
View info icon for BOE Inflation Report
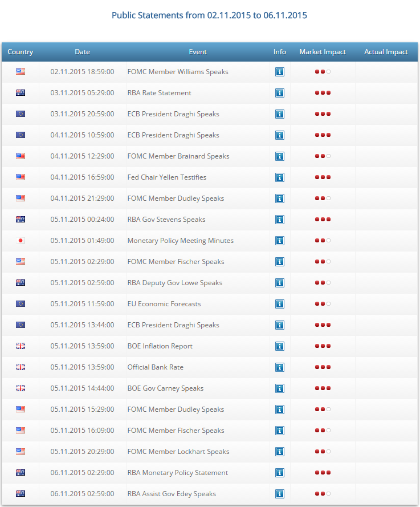(280, 346)
